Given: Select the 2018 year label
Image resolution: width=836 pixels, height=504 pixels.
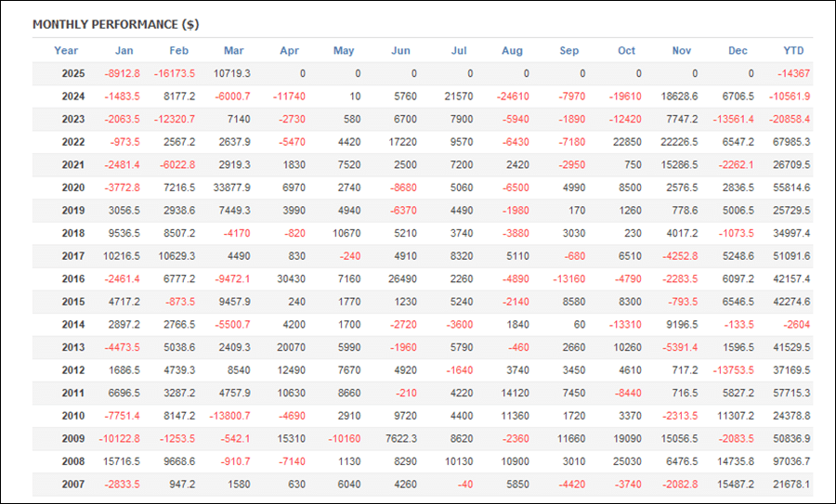Looking at the screenshot, I should point(73,233).
